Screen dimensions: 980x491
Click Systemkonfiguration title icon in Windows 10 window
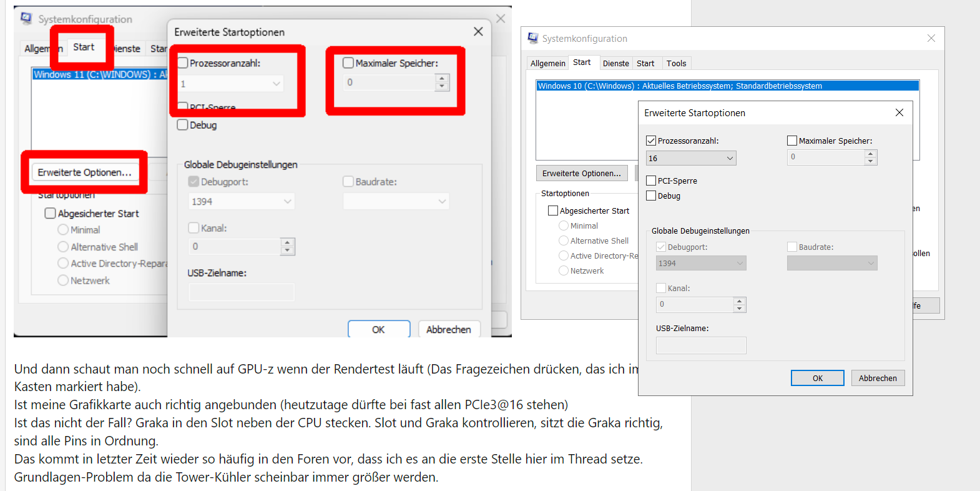point(532,38)
